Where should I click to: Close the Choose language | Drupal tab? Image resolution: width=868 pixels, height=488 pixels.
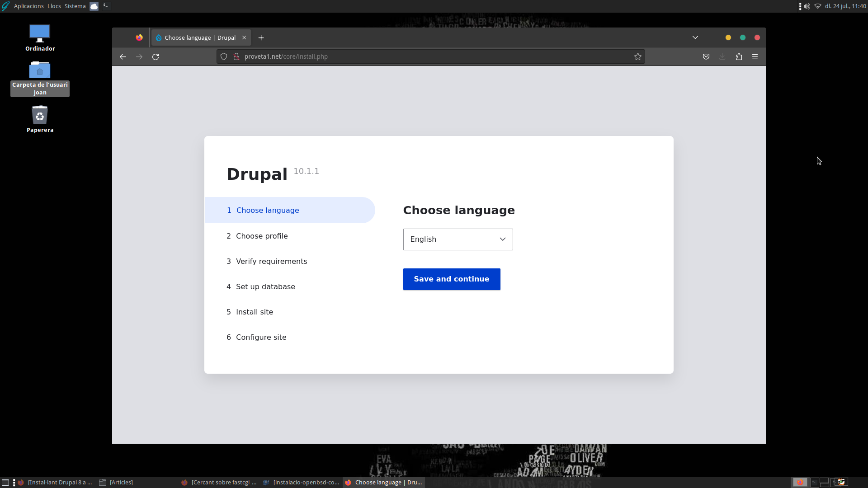(244, 38)
